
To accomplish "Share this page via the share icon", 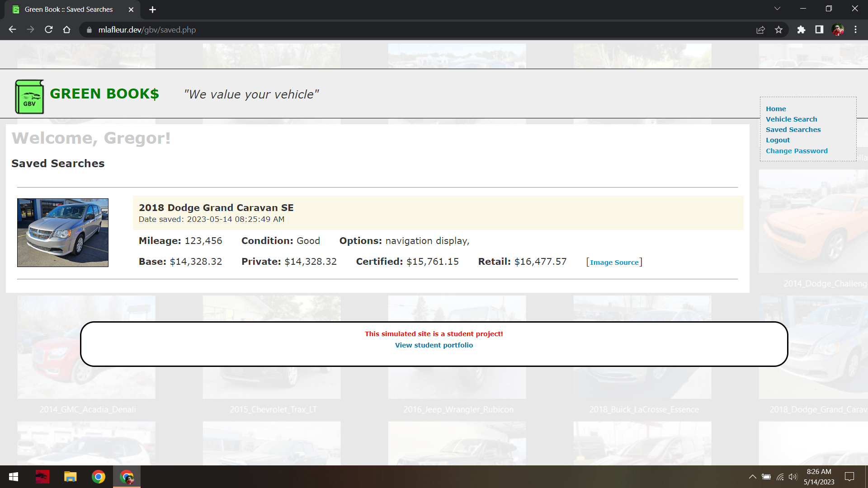I will 760,30.
